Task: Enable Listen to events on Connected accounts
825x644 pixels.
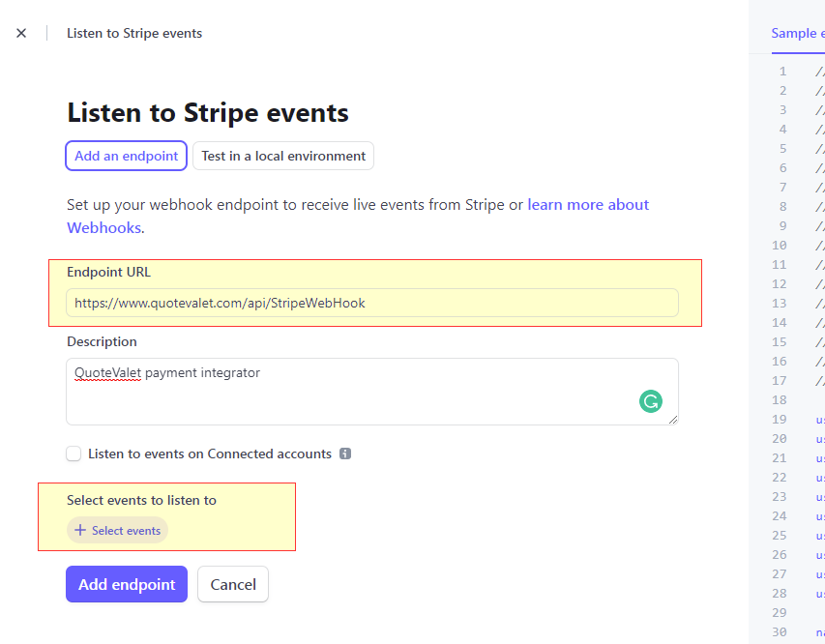Action: (x=74, y=454)
